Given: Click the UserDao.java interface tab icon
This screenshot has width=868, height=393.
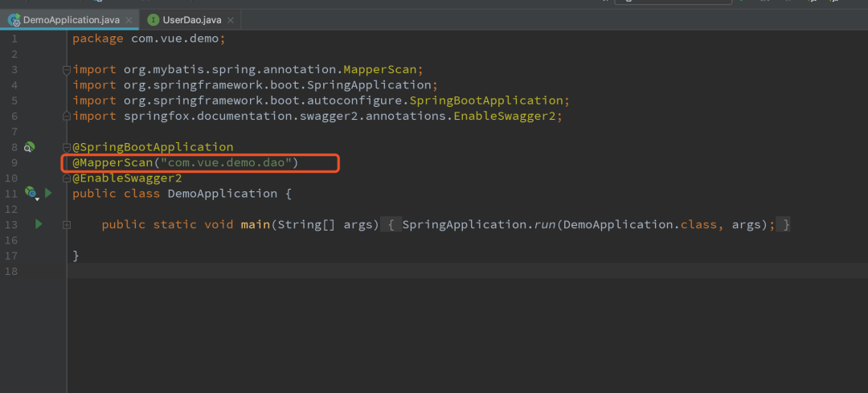Looking at the screenshot, I should (153, 19).
